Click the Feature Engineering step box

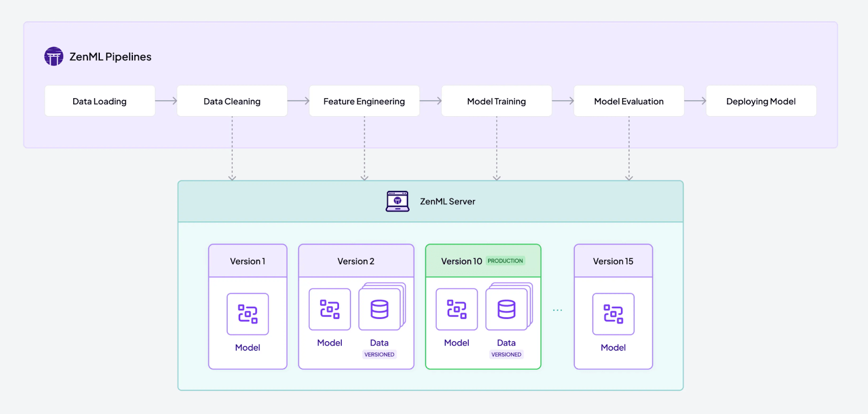365,101
